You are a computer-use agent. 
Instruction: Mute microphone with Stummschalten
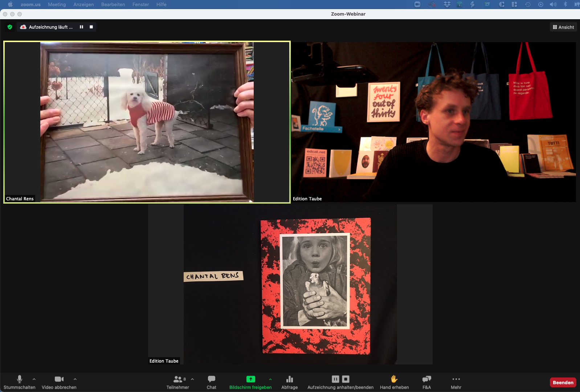point(20,382)
